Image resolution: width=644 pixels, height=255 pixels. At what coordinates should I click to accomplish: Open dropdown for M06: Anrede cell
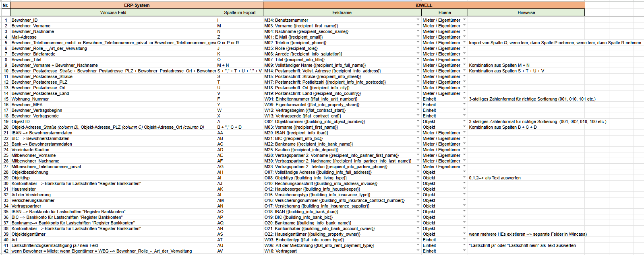(418, 53)
